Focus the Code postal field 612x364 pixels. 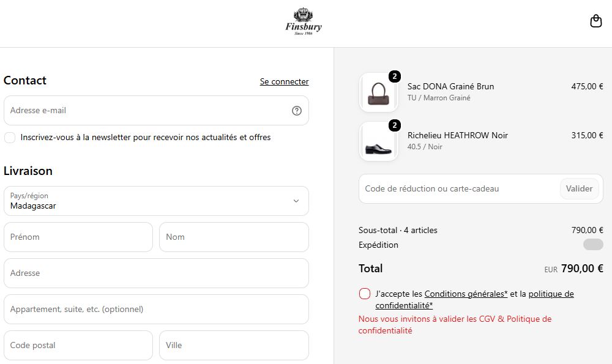tap(78, 345)
